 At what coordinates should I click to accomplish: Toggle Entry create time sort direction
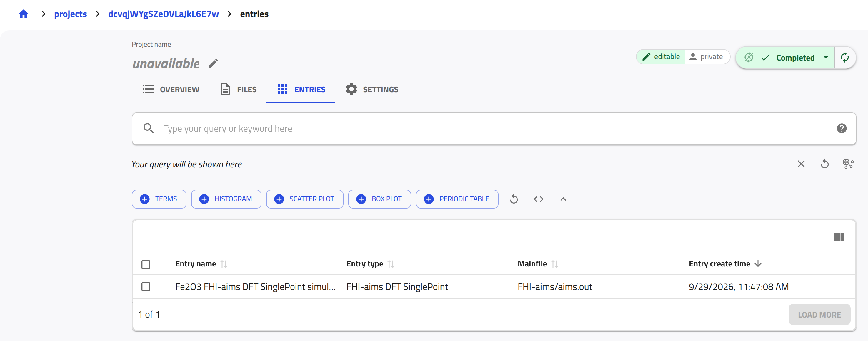758,263
